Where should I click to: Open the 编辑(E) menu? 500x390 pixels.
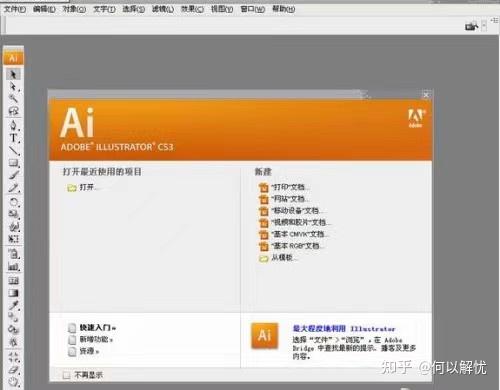pyautogui.click(x=44, y=9)
